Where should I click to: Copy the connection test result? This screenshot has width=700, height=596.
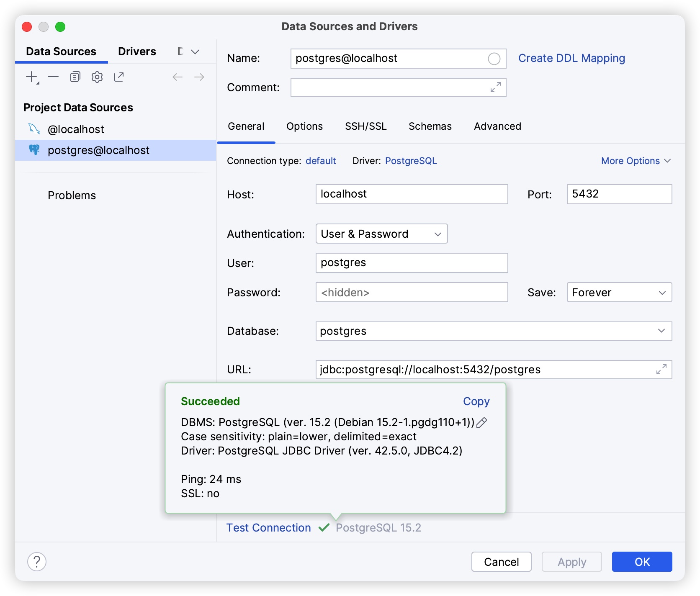476,401
